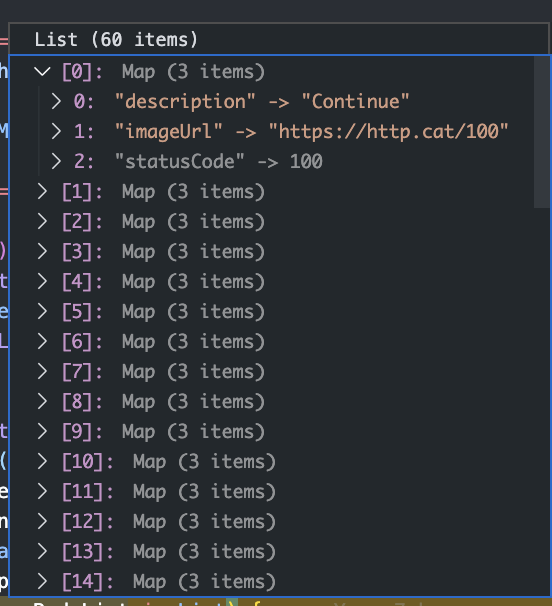Expand the "description" -> "Continue" entry

pyautogui.click(x=56, y=101)
